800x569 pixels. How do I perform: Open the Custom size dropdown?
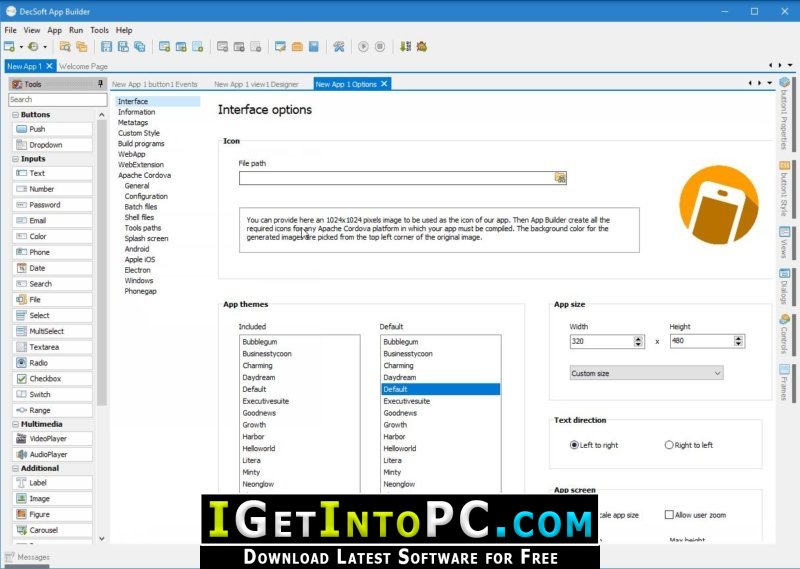click(x=646, y=373)
